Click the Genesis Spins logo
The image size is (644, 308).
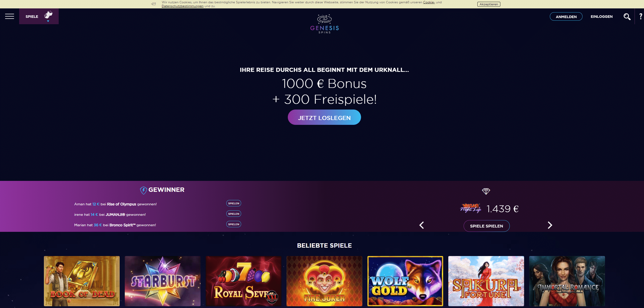[324, 24]
